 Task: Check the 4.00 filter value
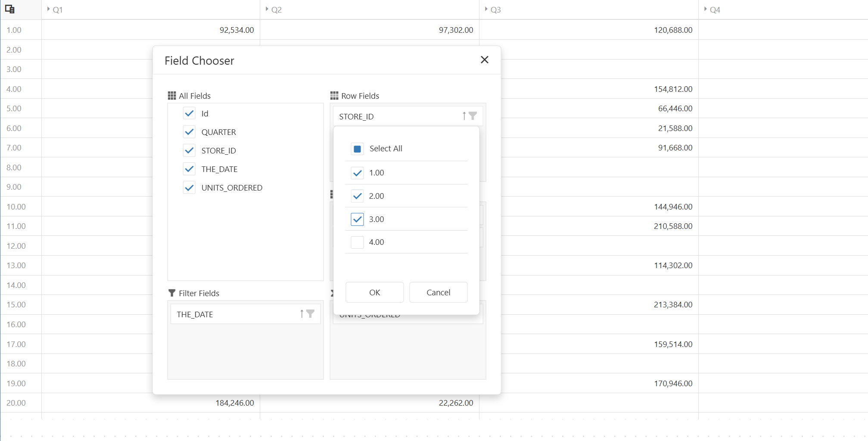357,242
